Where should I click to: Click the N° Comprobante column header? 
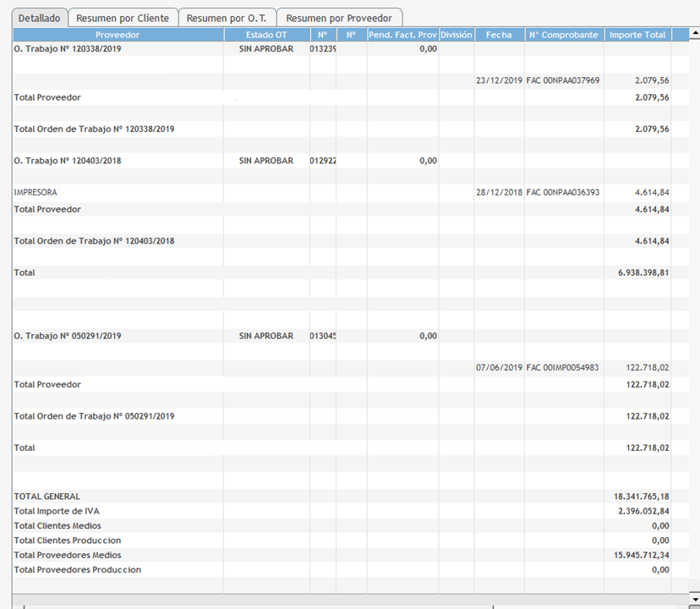point(564,36)
